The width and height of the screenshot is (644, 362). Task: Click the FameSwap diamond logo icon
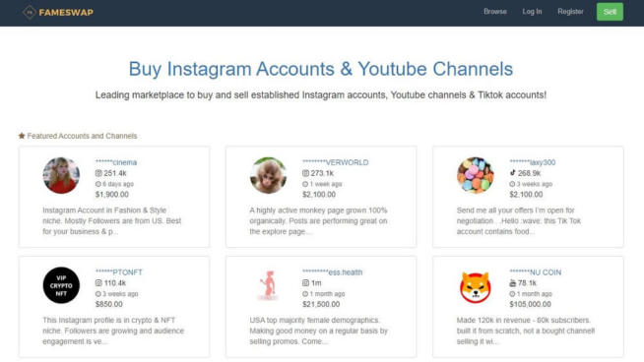point(30,13)
